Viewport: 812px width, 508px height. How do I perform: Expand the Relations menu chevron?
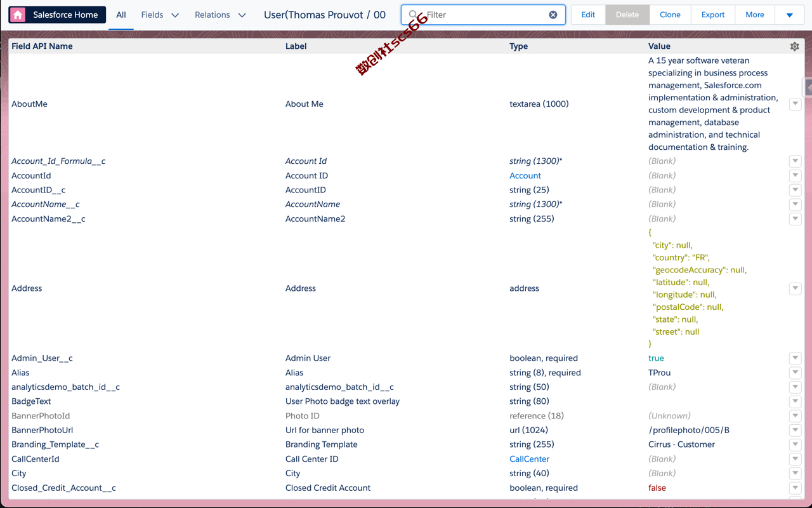coord(242,15)
